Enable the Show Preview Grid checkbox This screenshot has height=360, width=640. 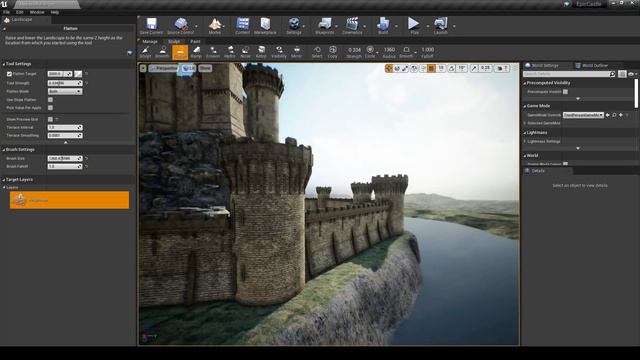coord(50,119)
